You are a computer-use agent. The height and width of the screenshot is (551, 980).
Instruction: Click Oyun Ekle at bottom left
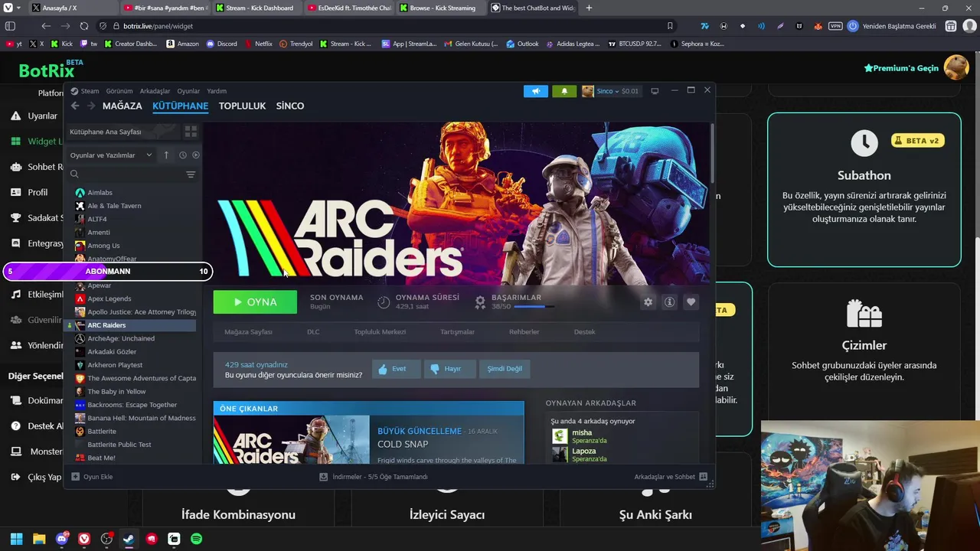coord(92,477)
